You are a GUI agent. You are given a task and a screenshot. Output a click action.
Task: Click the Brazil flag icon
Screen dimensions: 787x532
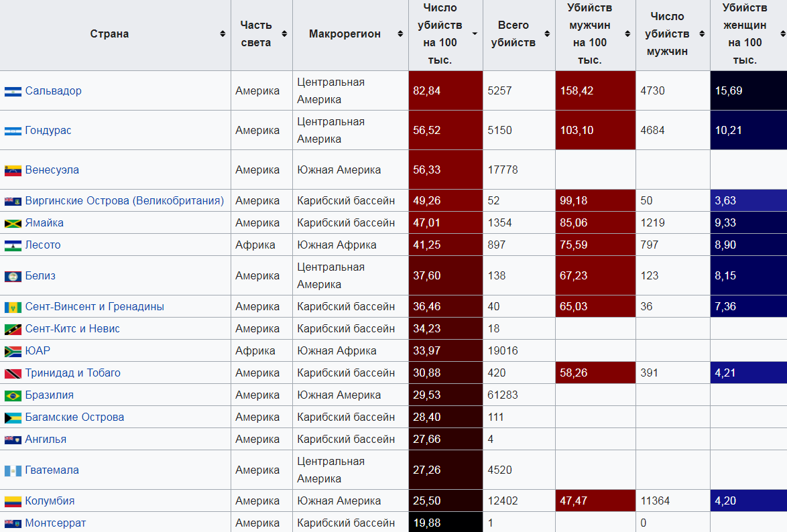13,395
